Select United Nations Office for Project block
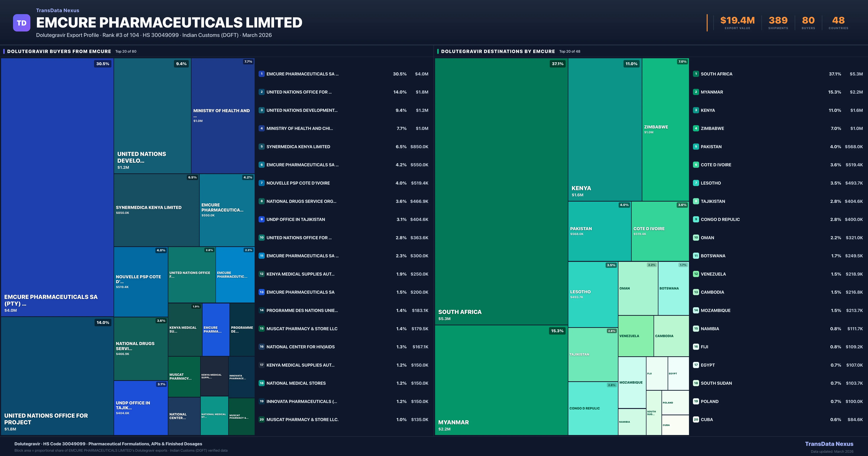Viewport: 868px width, 456px height. click(x=57, y=376)
